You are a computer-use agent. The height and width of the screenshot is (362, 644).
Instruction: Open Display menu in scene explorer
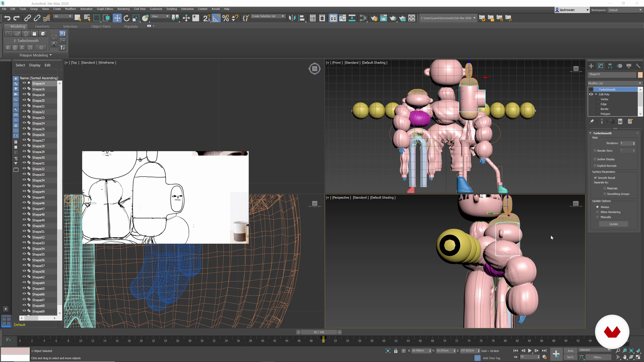[x=35, y=65]
